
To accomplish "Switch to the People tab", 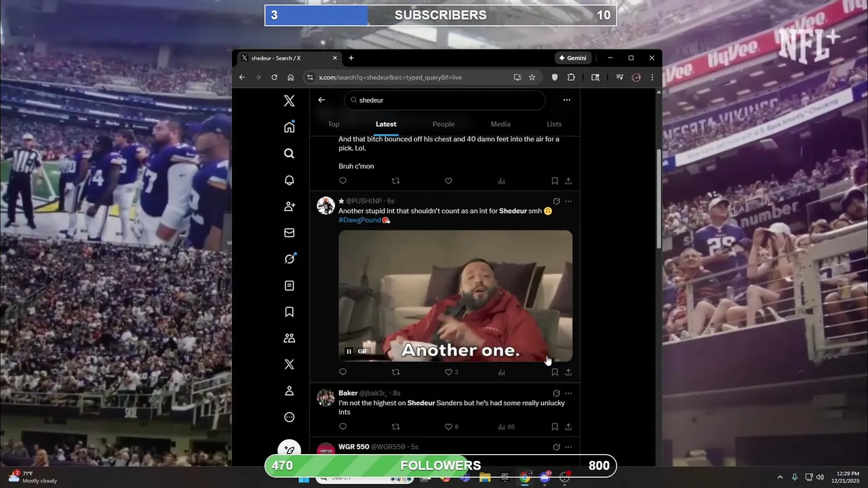I will click(x=443, y=124).
